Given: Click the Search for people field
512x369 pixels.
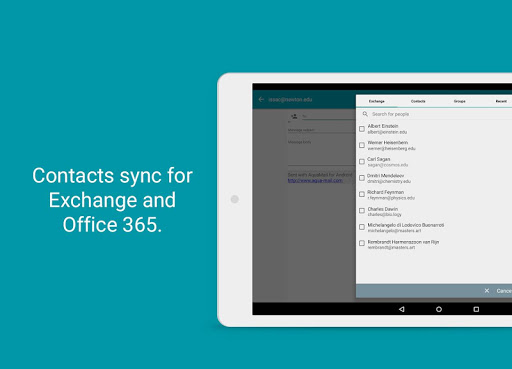Looking at the screenshot, I should (x=437, y=114).
